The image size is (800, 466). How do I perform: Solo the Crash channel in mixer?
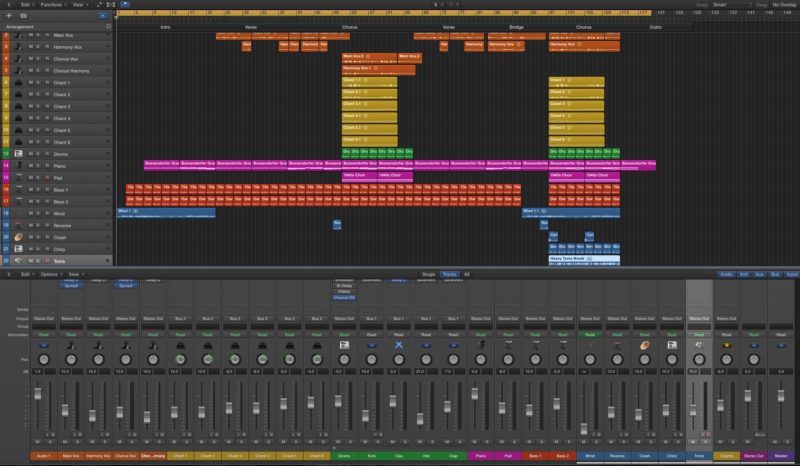(651, 442)
